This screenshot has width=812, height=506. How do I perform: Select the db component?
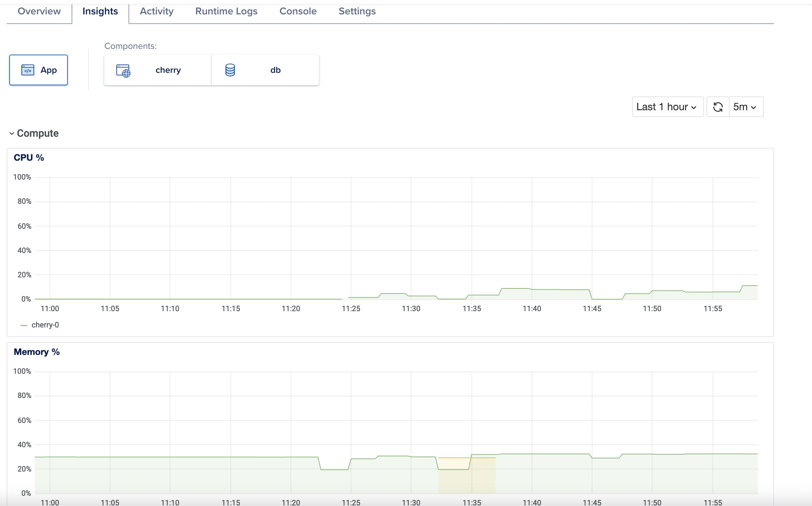pyautogui.click(x=265, y=70)
